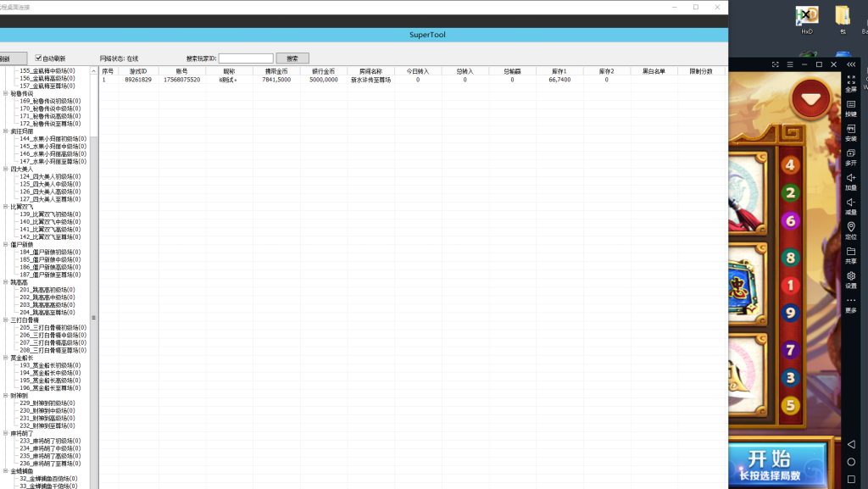Select tree row 127_四大美人至尊场(0)
Image resolution: width=868 pixels, height=489 pixels.
tap(50, 199)
